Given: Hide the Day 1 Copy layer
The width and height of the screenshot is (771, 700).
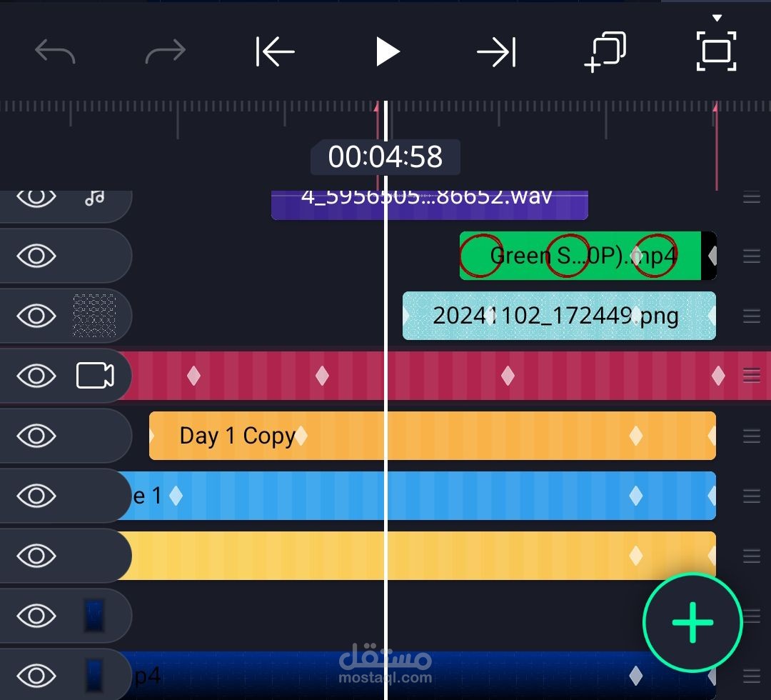Looking at the screenshot, I should [36, 436].
